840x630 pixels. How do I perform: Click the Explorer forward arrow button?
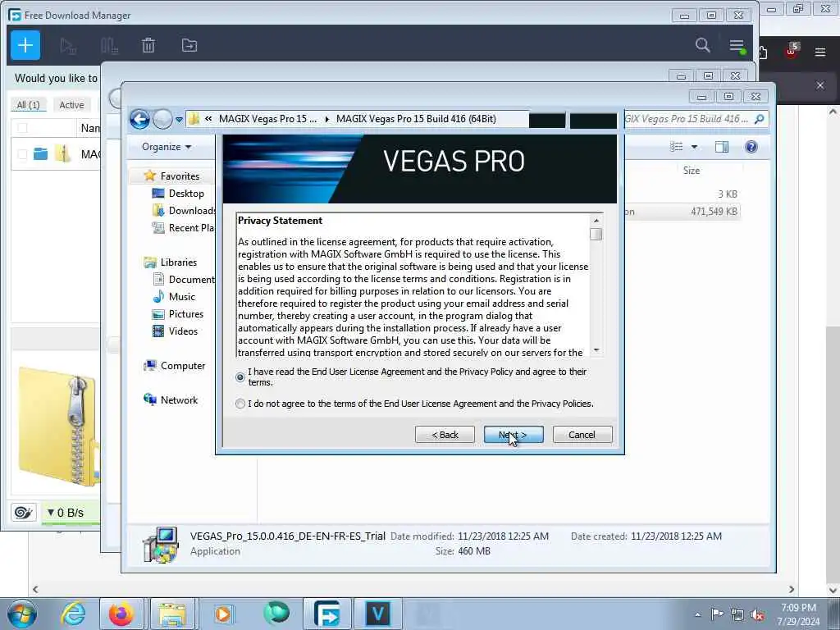tap(162, 119)
